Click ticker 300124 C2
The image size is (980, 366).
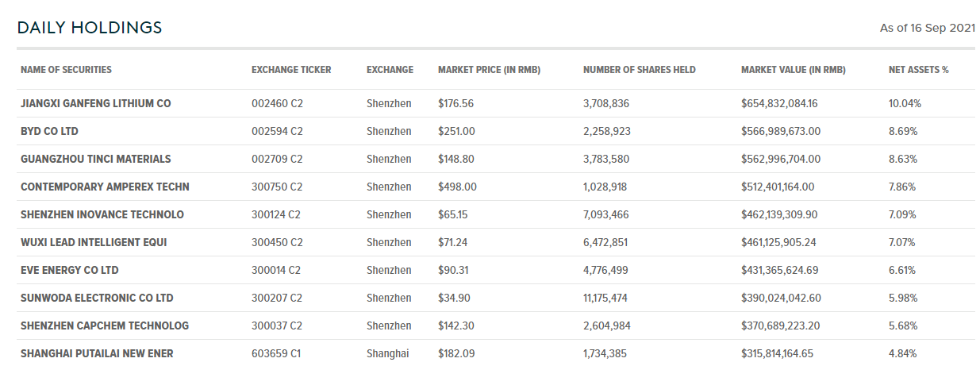pos(277,214)
